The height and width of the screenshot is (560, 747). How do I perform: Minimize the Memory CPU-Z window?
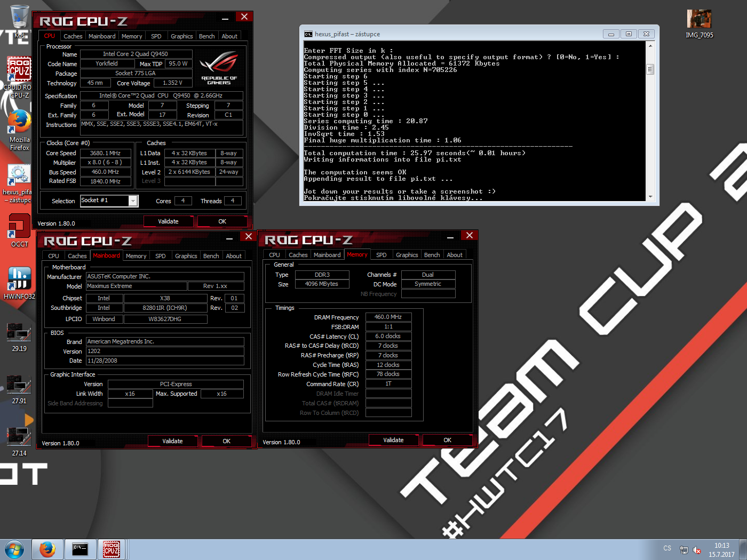click(x=450, y=237)
